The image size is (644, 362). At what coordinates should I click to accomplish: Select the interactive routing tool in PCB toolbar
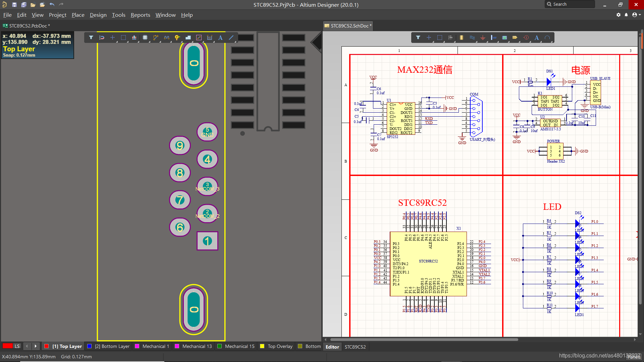click(x=156, y=38)
